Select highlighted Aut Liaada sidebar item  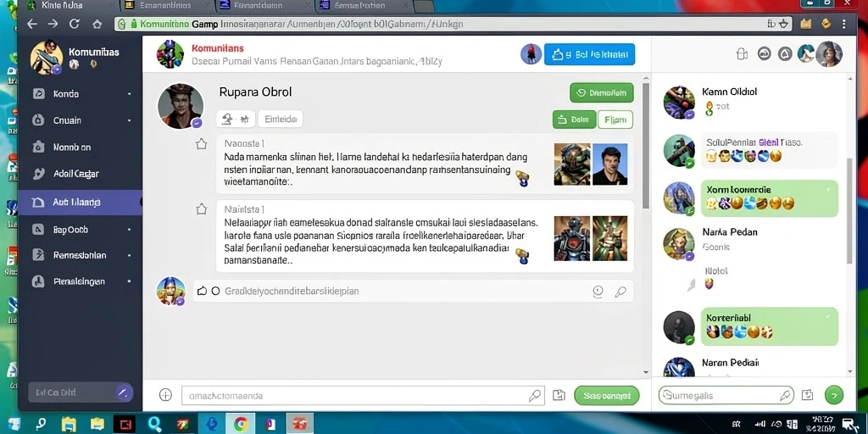pyautogui.click(x=80, y=203)
